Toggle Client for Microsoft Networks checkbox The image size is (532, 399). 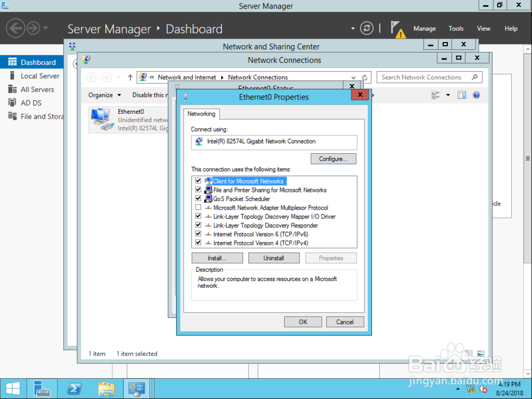point(198,181)
